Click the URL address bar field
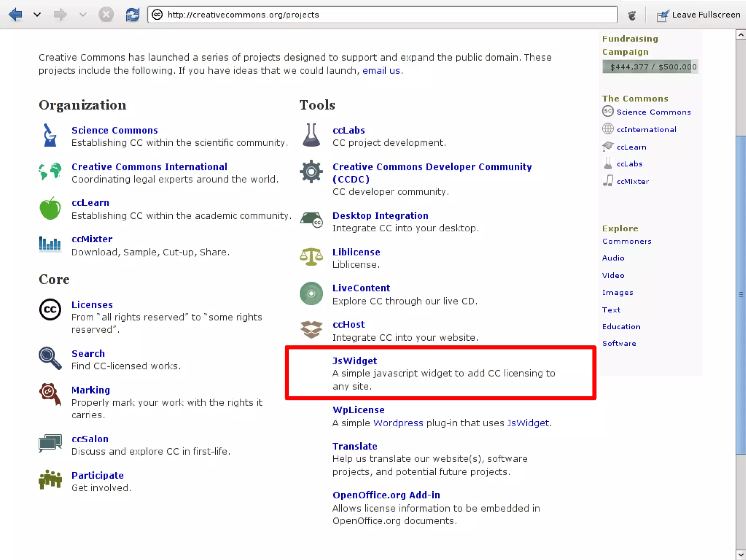 click(382, 15)
